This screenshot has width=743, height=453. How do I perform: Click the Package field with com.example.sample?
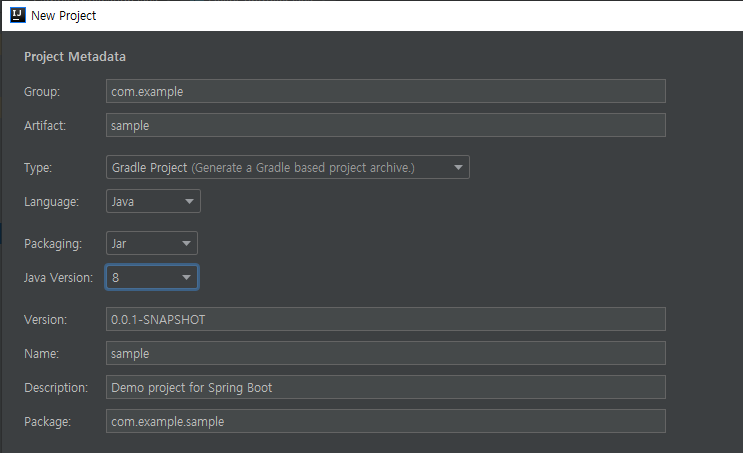click(386, 421)
